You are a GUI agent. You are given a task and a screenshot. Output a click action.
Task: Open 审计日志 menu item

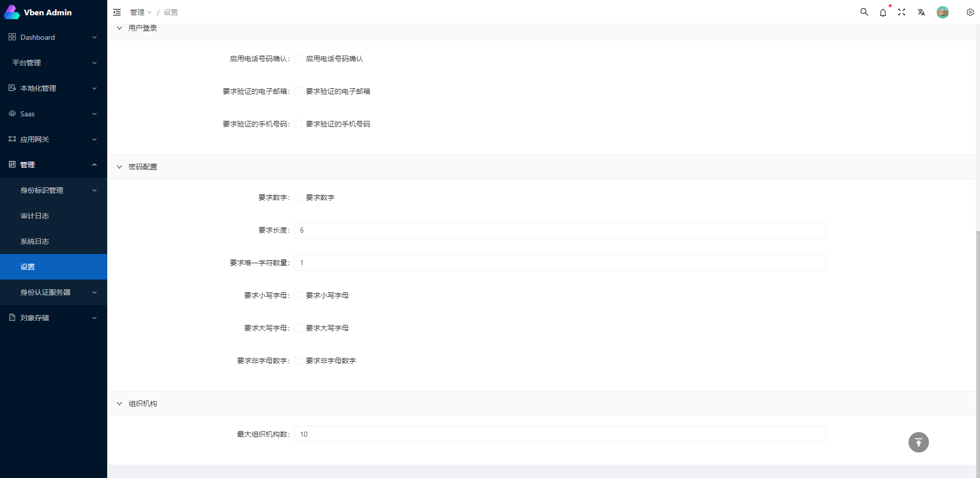coord(35,216)
